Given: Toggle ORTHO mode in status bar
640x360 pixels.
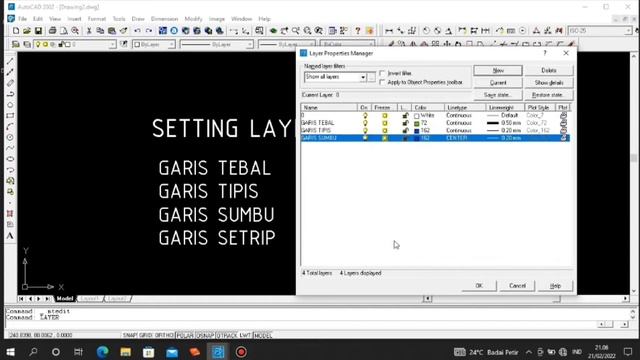Looking at the screenshot, I should 164,335.
